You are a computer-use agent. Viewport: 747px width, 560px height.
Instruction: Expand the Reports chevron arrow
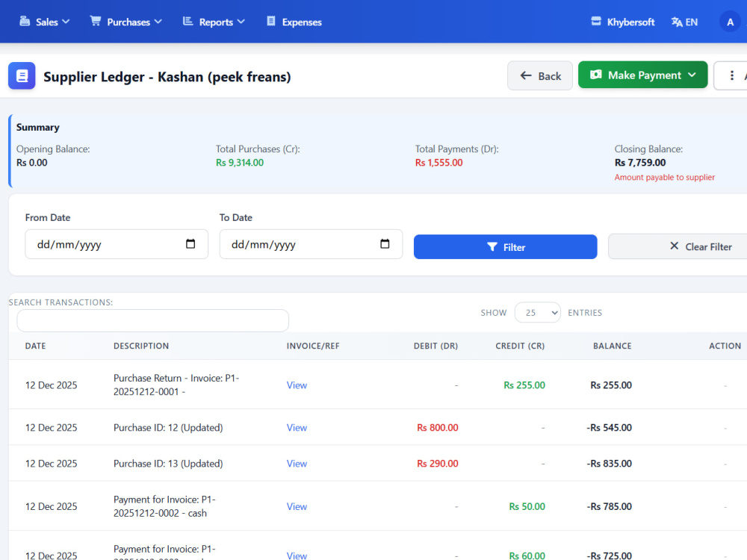point(241,22)
